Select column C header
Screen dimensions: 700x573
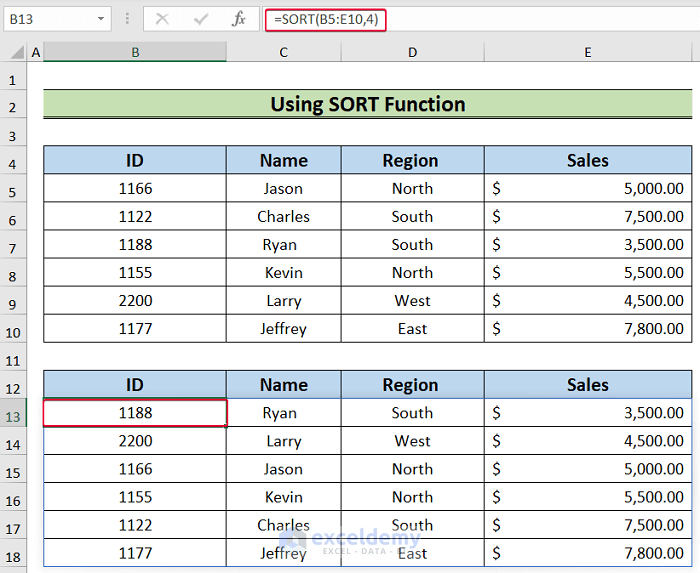284,52
